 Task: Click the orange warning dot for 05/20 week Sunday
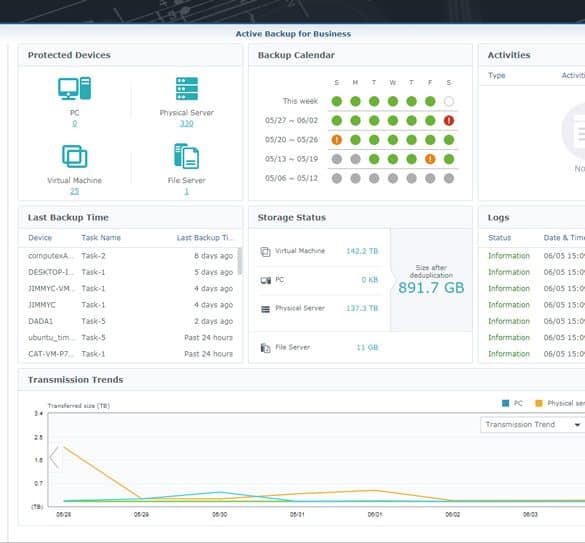tap(337, 140)
